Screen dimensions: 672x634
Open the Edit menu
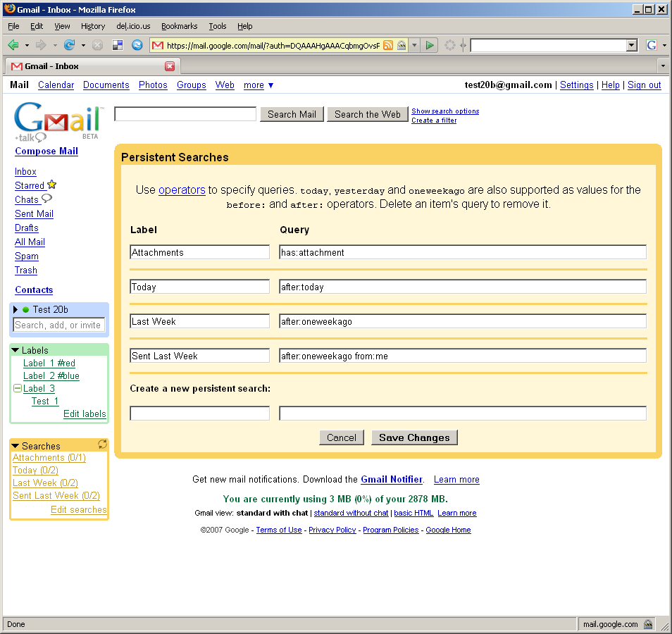tap(37, 26)
